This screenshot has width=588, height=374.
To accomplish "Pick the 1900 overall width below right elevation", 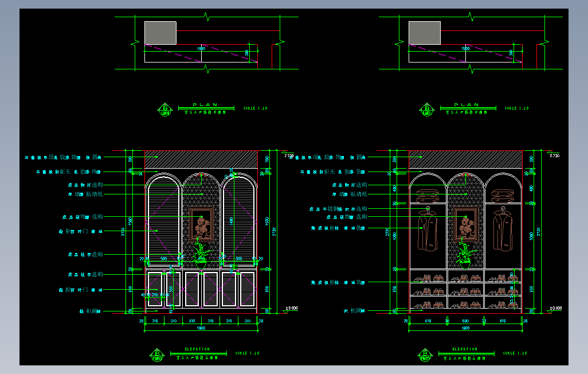I will [465, 328].
